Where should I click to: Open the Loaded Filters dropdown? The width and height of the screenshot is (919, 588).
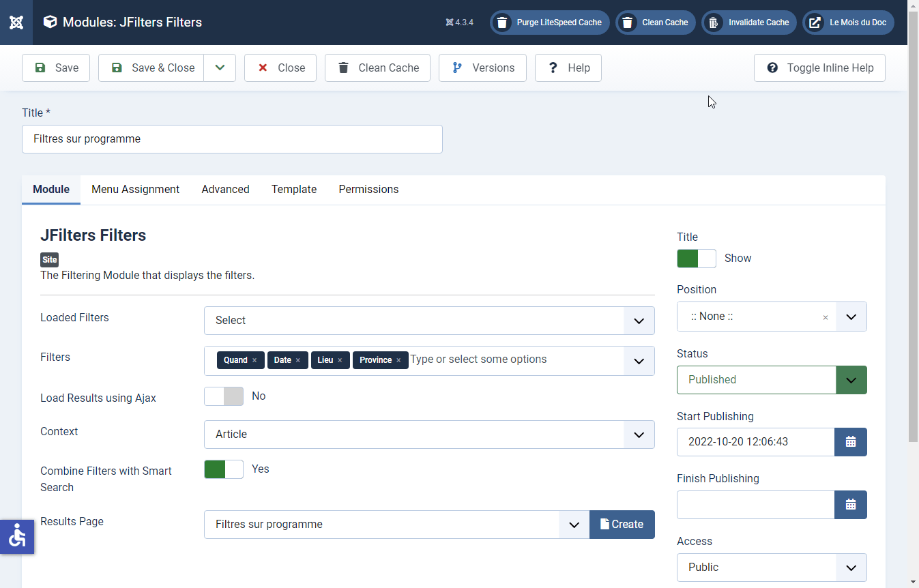pyautogui.click(x=429, y=321)
